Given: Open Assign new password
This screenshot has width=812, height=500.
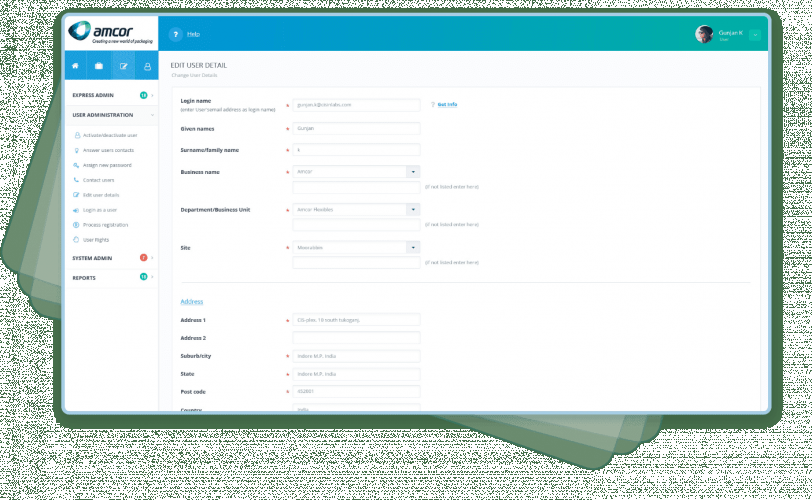Looking at the screenshot, I should (x=107, y=165).
